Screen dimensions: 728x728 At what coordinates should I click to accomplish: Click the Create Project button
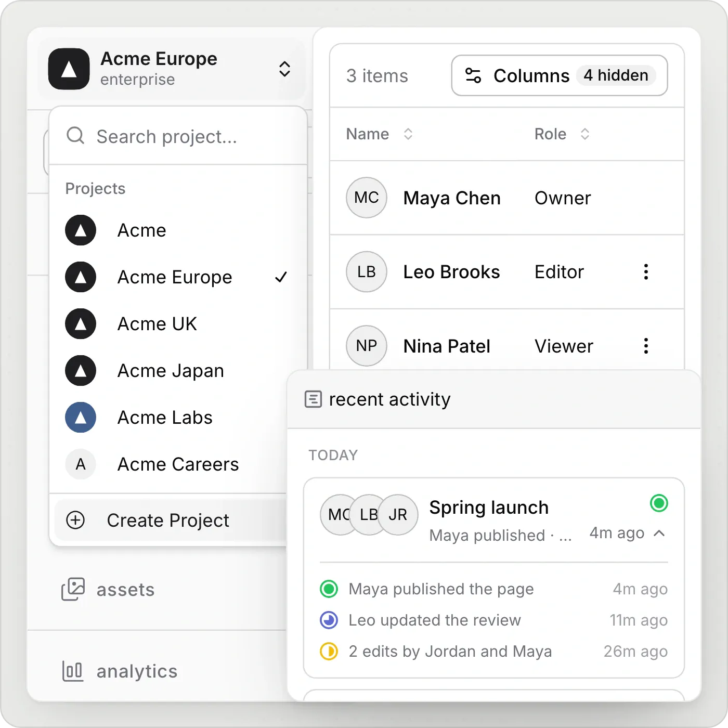[x=171, y=520]
